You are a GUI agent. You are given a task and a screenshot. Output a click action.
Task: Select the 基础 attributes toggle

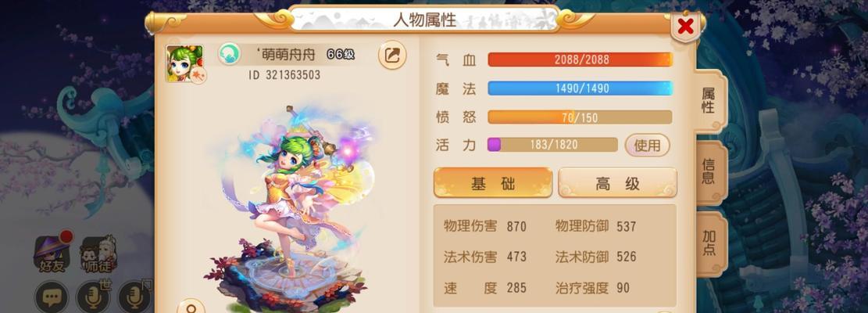point(493,183)
